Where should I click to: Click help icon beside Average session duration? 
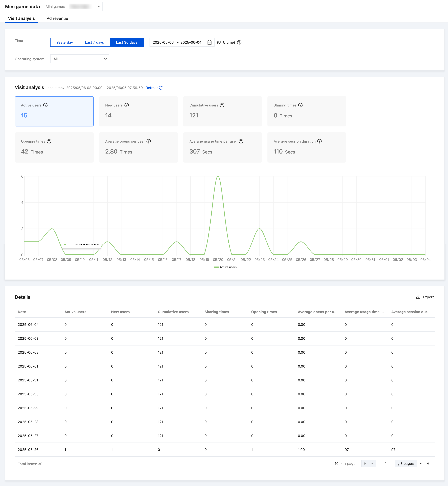[x=319, y=141]
